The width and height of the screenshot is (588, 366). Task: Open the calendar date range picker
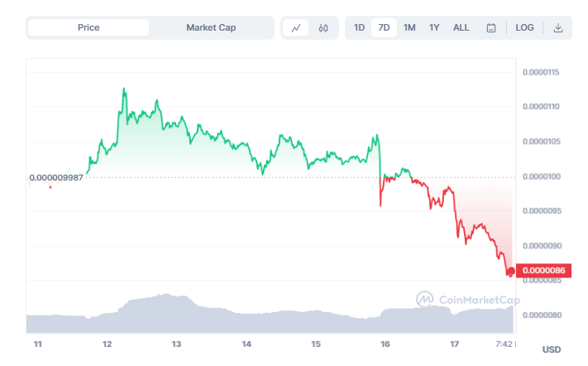491,27
